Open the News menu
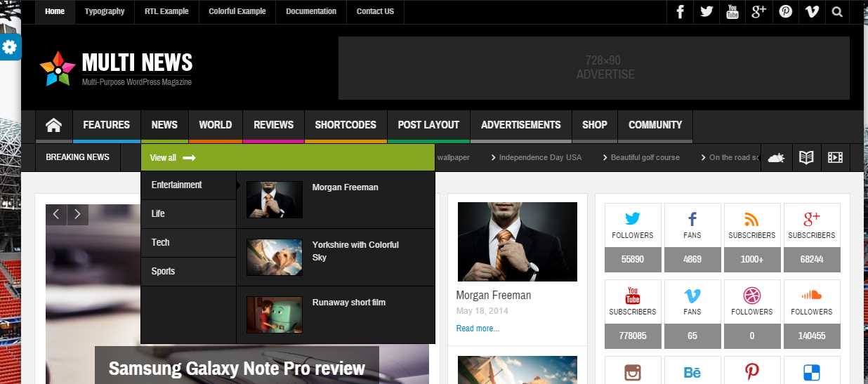868x384 pixels. [164, 125]
